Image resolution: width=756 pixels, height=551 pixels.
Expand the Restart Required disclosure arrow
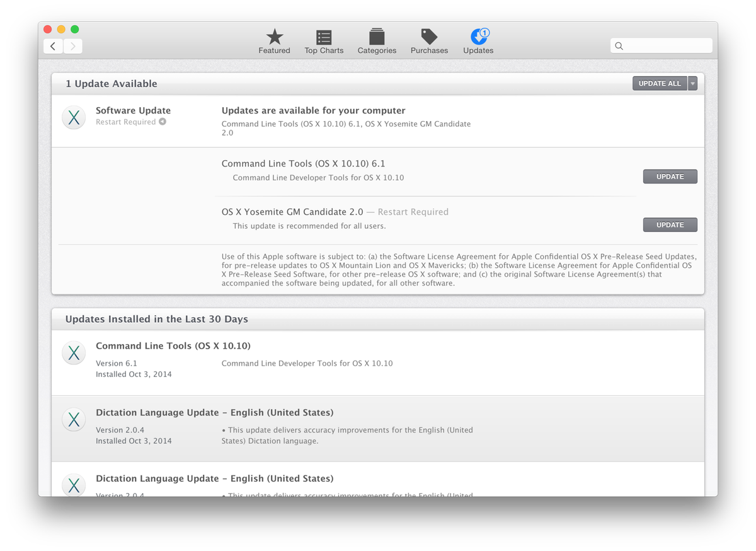[x=161, y=122]
